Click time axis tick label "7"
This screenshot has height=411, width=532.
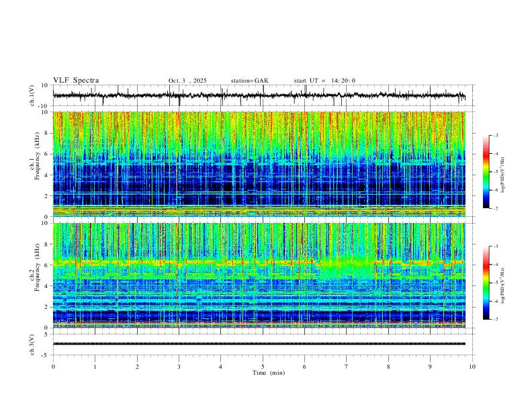pyautogui.click(x=347, y=367)
